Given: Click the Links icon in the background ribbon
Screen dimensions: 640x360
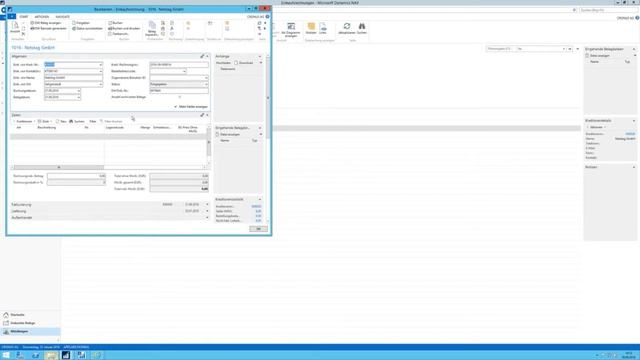Looking at the screenshot, I should pos(323,29).
